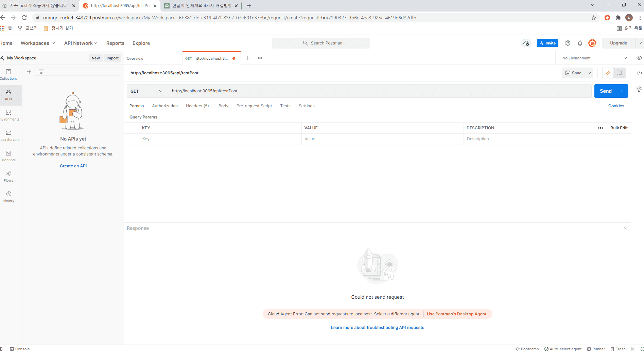The width and height of the screenshot is (644, 351).
Task: Bookmark this page with the star icon
Action: point(594,18)
